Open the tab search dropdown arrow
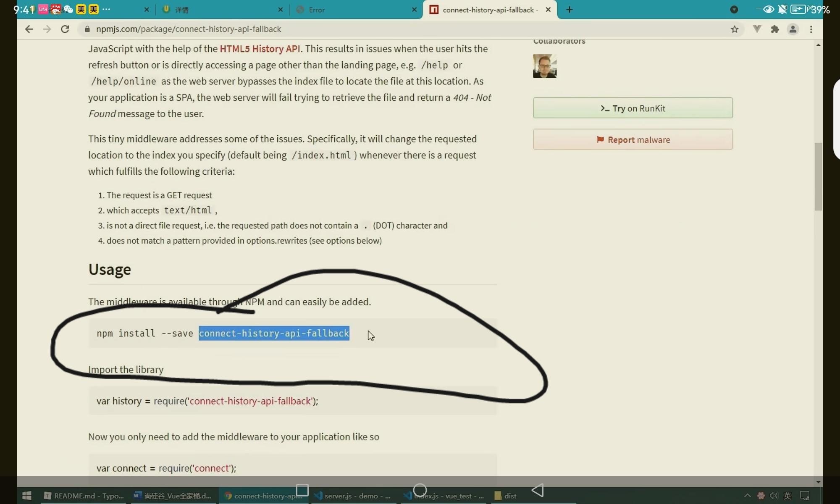Screen dimensions: 840x504 click(x=734, y=10)
